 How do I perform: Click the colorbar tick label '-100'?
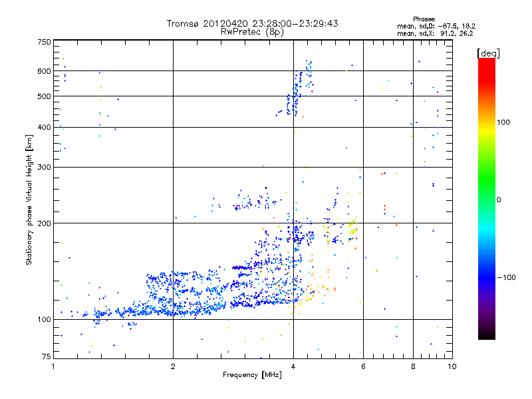pos(506,277)
